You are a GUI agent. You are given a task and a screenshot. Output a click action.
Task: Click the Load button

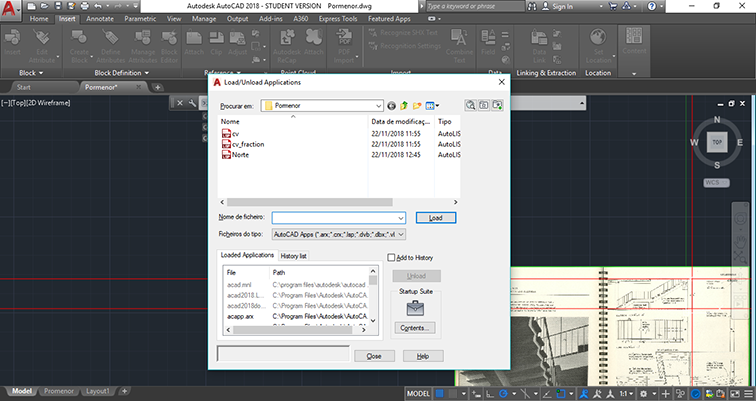(436, 218)
